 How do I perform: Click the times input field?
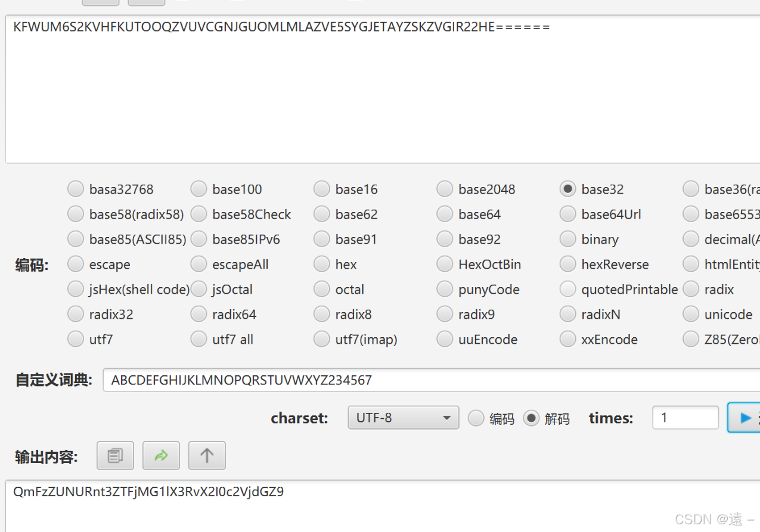(685, 418)
